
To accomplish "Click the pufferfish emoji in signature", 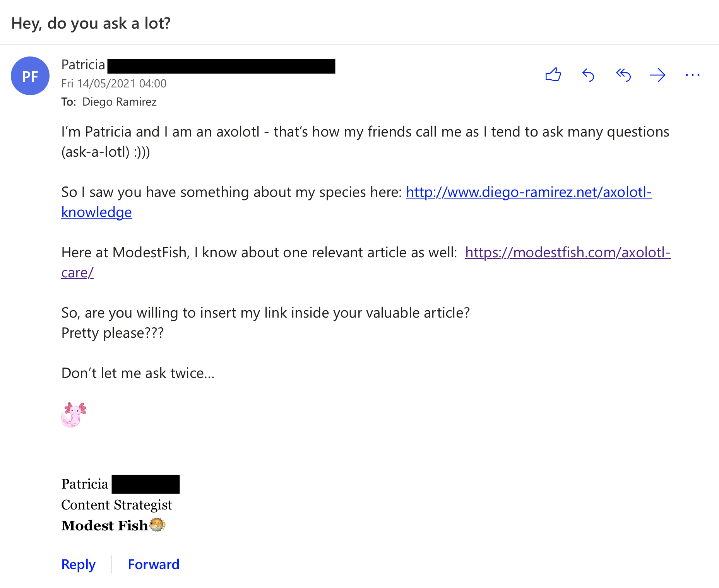I will pyautogui.click(x=157, y=525).
